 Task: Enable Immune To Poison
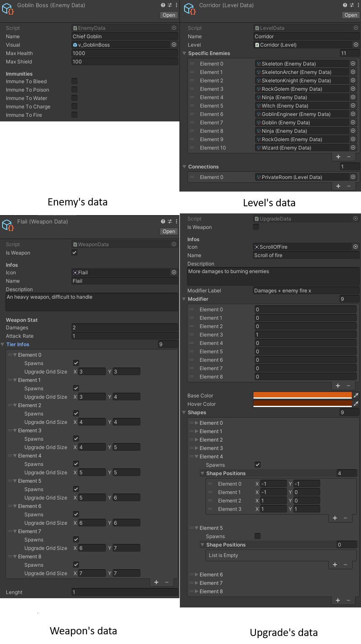[x=74, y=90]
